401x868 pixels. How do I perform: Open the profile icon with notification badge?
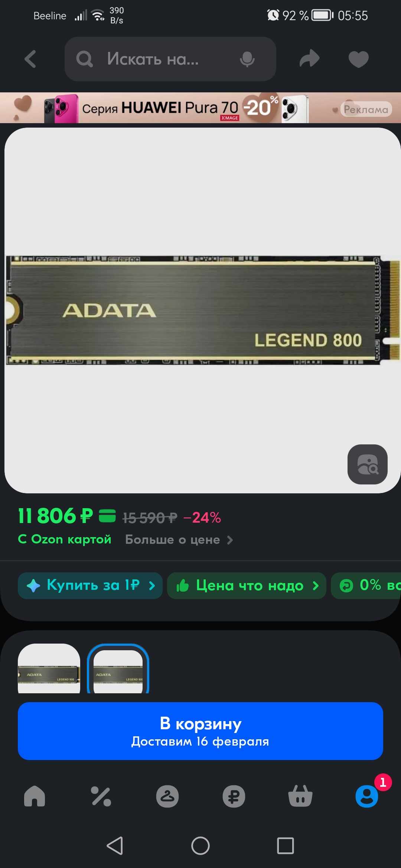(367, 796)
